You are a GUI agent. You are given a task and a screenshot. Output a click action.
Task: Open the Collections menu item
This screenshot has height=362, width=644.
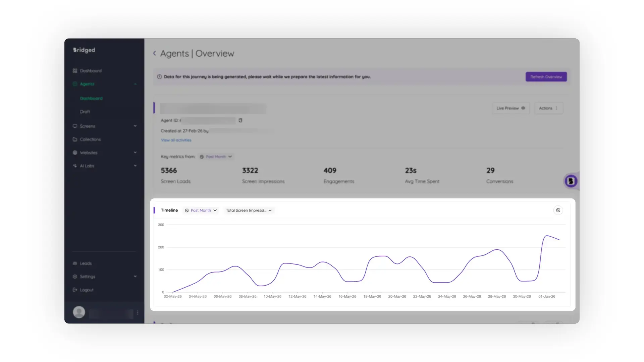click(90, 139)
